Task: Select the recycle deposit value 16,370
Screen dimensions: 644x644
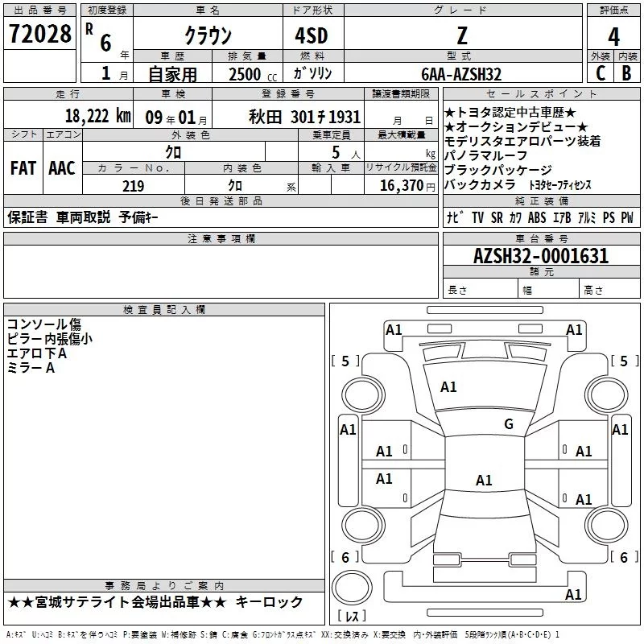Action: [401, 186]
